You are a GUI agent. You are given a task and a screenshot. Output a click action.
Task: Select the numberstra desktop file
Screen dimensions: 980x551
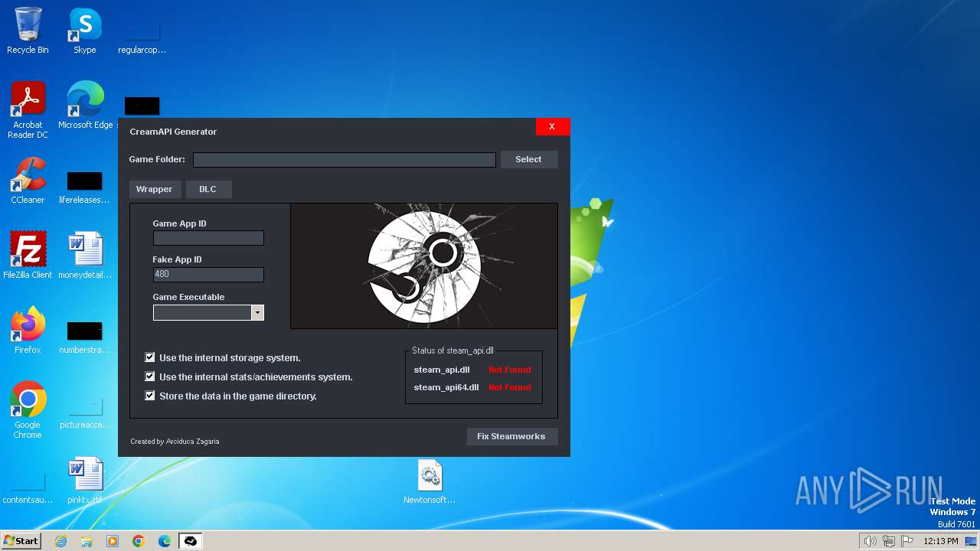click(84, 337)
